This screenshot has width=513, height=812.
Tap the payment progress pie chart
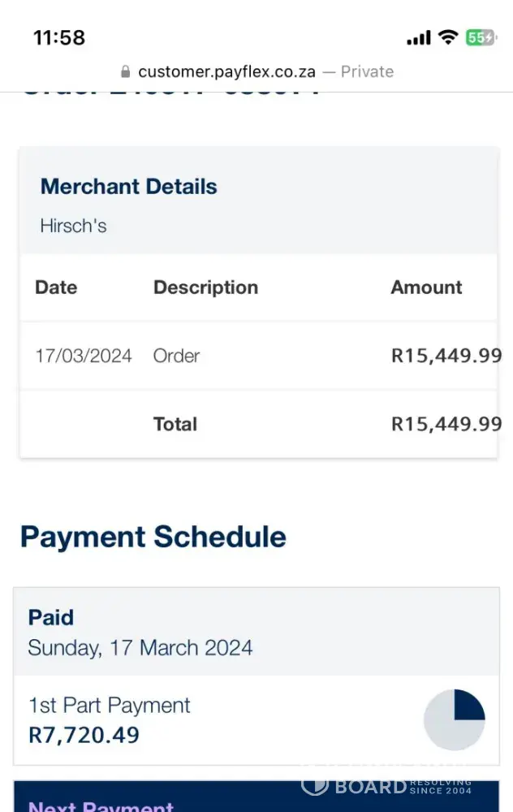pos(454,720)
